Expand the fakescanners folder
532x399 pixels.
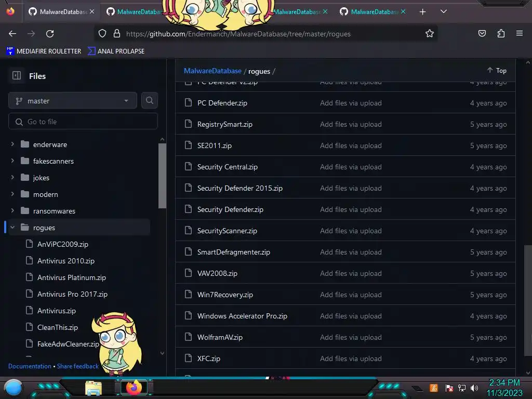(12, 161)
